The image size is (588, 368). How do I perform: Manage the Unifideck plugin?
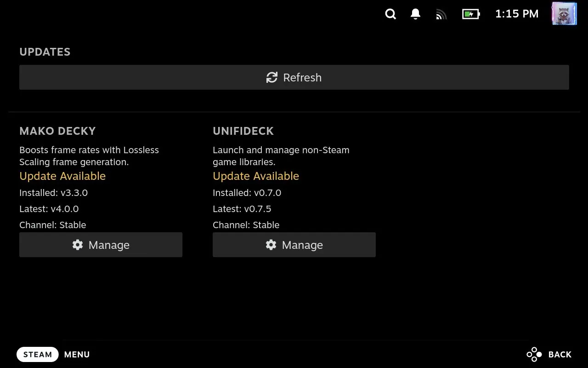click(x=294, y=245)
